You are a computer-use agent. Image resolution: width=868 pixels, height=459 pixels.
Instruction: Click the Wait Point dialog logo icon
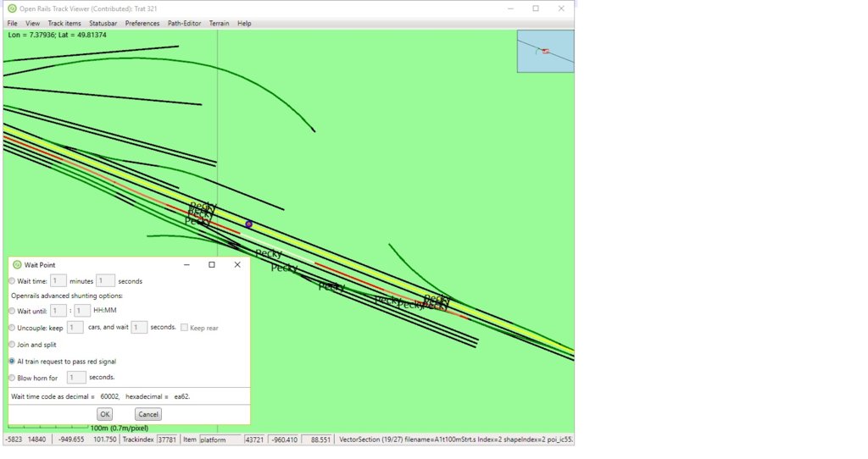[x=17, y=265]
